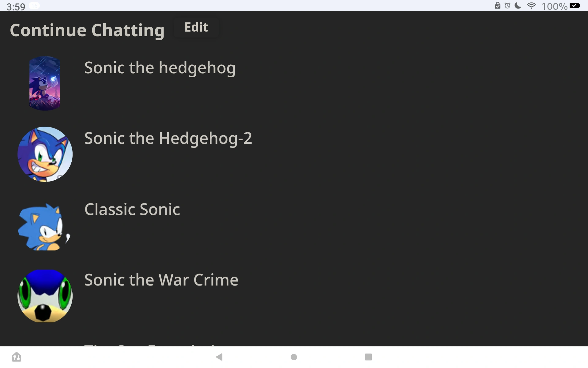Tap the Sonic the War Crime avatar
Image resolution: width=588 pixels, height=368 pixels.
click(45, 296)
